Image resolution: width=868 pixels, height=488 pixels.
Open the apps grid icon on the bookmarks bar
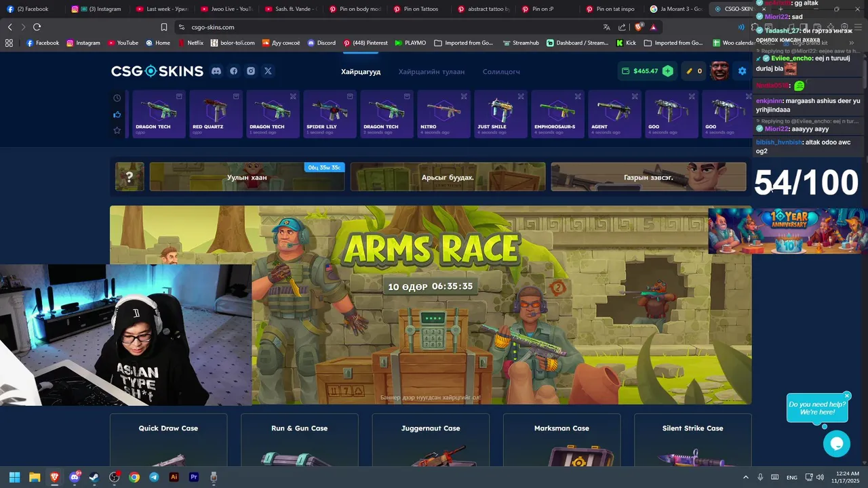(x=9, y=43)
